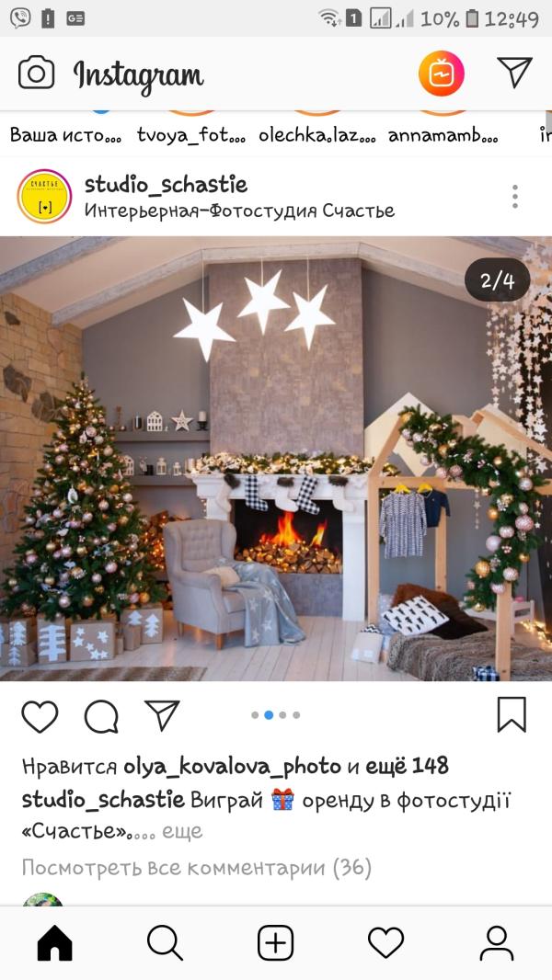This screenshot has width=552, height=980.
Task: Open the olya_kovalova_photo liker profile
Action: pyautogui.click(x=233, y=766)
